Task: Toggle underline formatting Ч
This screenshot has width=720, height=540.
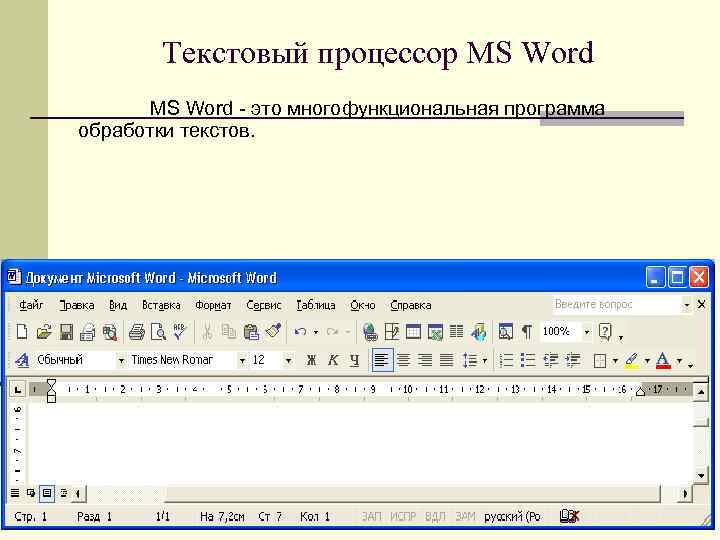Action: 354,360
